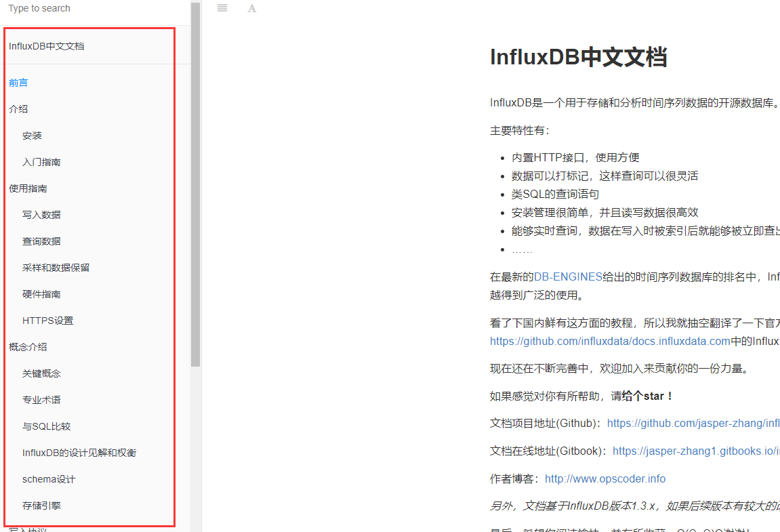Click the Type to search field
Image resolution: width=780 pixels, height=532 pixels.
point(94,8)
